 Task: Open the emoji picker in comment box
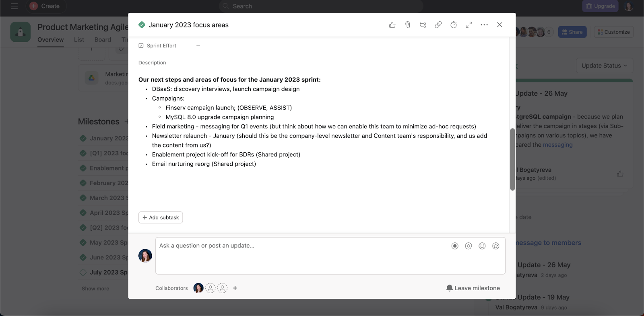pos(482,246)
